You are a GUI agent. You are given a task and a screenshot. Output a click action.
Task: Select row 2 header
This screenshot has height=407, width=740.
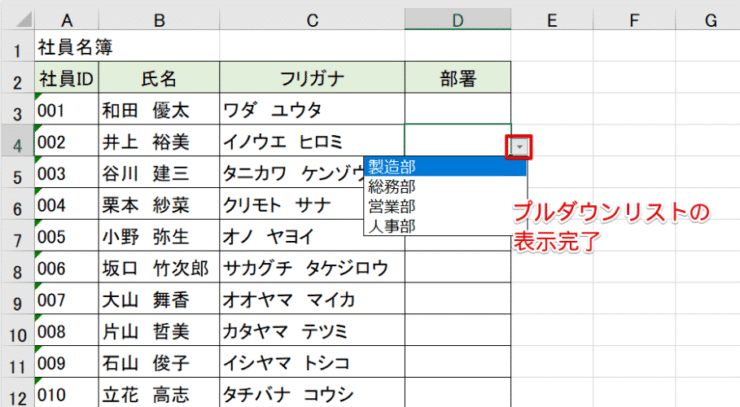coord(17,77)
